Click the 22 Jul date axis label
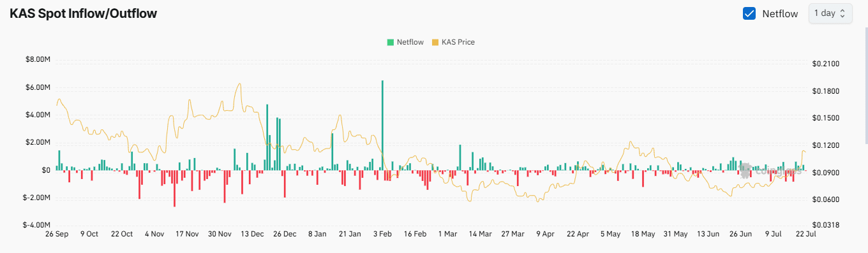 point(805,234)
